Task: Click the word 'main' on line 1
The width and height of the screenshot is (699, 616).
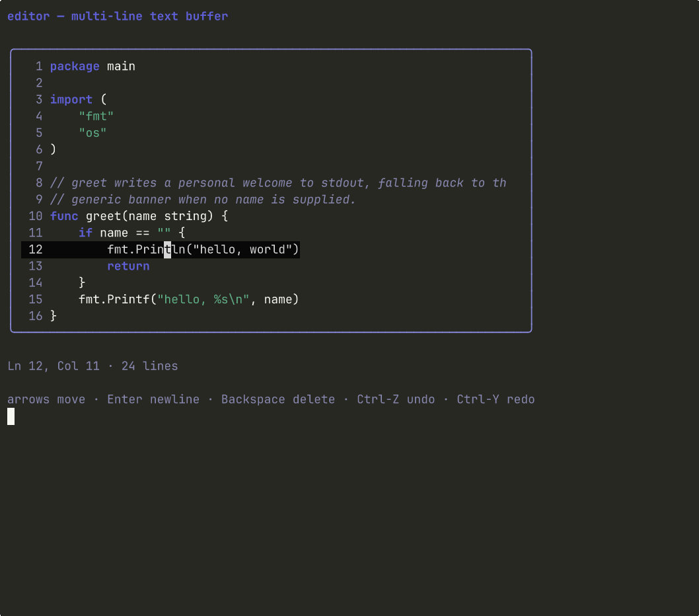Action: click(122, 67)
